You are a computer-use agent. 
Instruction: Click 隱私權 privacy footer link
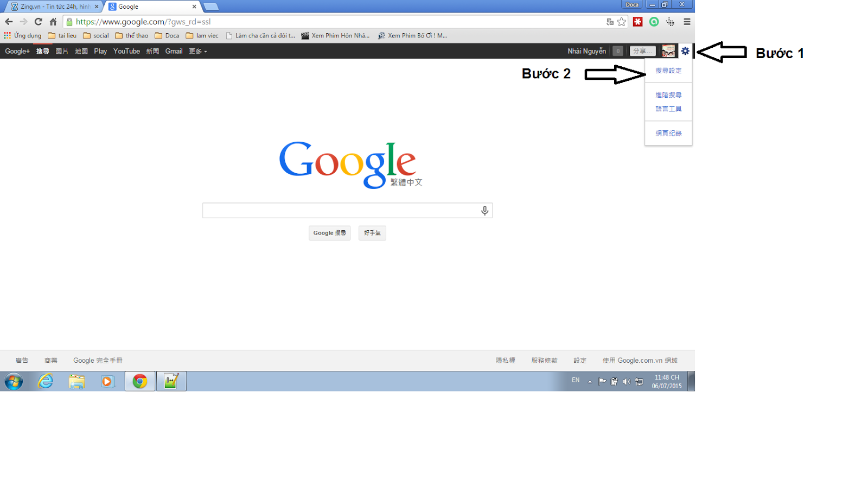pyautogui.click(x=505, y=361)
